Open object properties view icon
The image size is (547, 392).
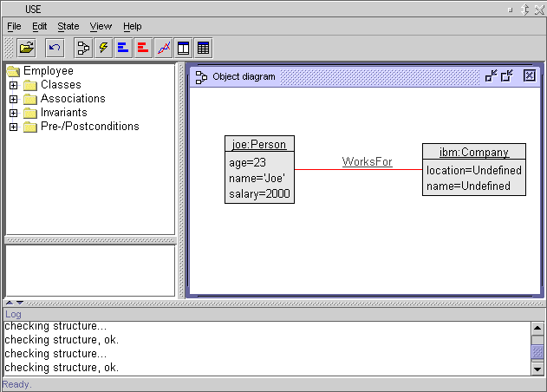[x=183, y=48]
